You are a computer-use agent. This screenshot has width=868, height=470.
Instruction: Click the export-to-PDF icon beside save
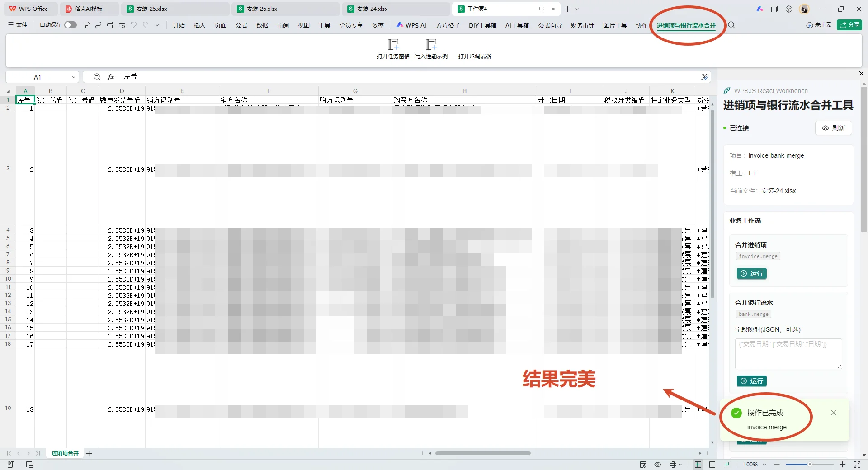99,25
